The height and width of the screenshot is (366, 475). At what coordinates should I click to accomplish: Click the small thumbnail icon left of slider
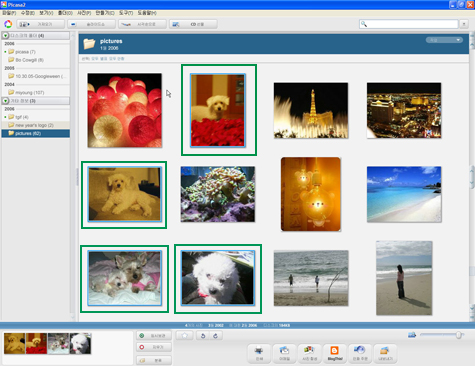pos(412,335)
